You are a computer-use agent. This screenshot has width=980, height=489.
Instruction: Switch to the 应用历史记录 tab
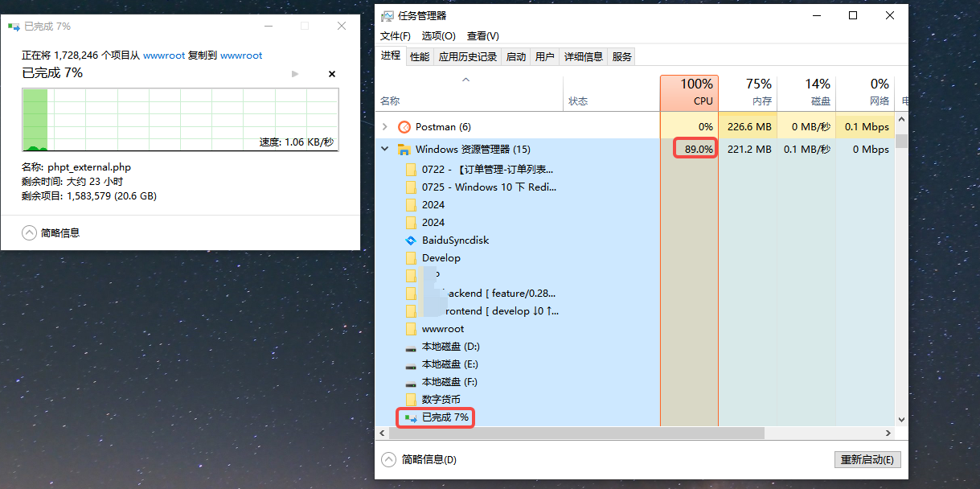point(468,56)
